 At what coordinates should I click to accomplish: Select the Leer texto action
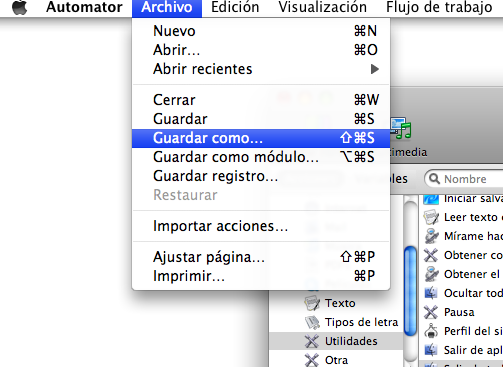(461, 217)
